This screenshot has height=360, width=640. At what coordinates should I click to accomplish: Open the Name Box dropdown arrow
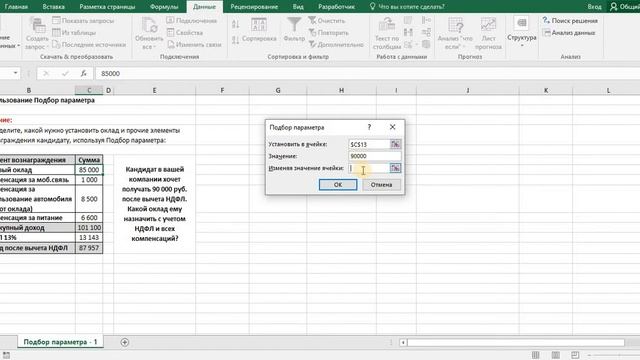(x=15, y=73)
